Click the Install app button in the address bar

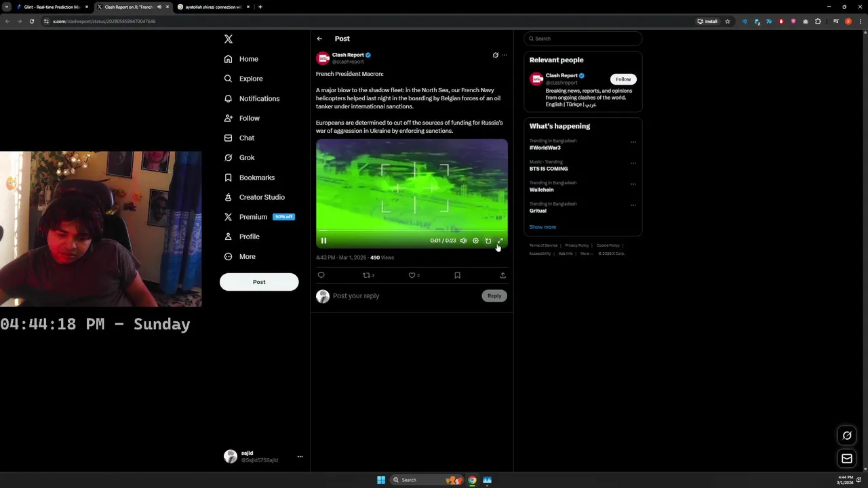pos(707,21)
